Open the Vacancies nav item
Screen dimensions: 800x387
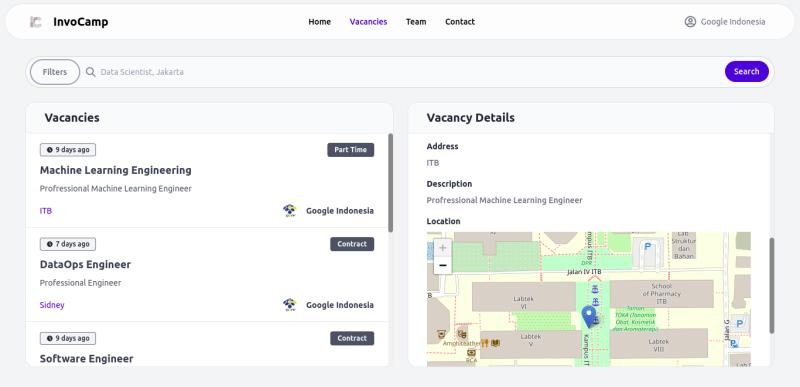point(368,22)
